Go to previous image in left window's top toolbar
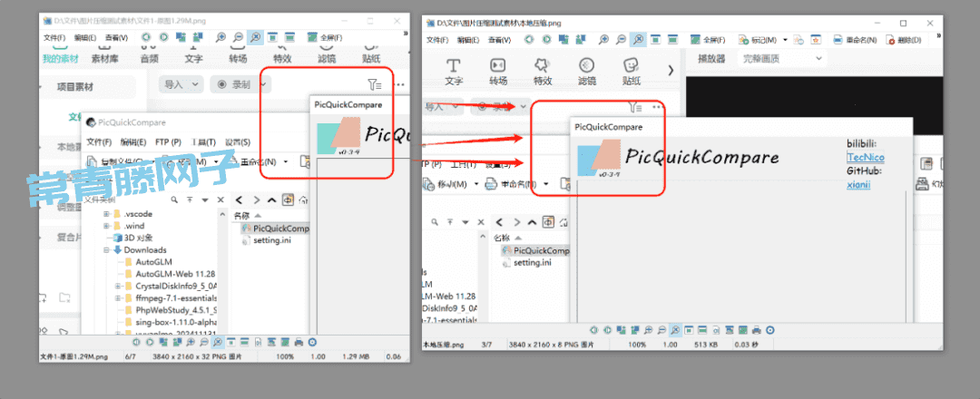The image size is (980, 399). click(146, 37)
